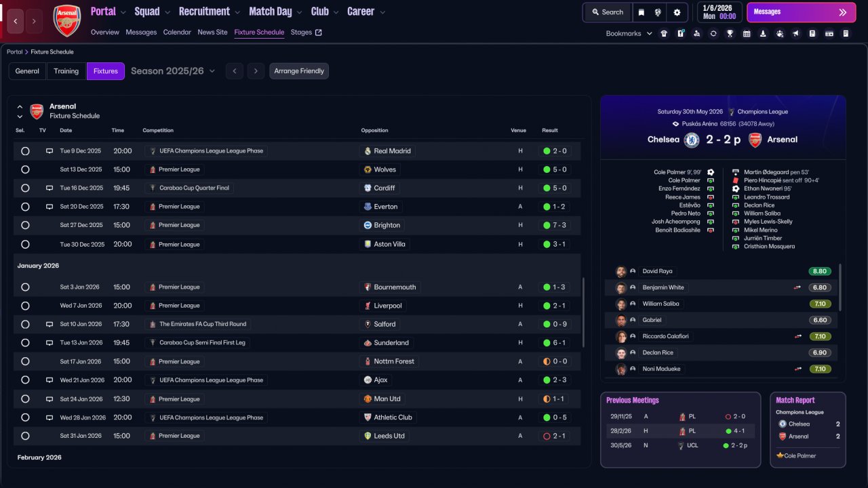Select the radio button for the Ajax fixture
Image resolution: width=868 pixels, height=488 pixels.
click(25, 380)
